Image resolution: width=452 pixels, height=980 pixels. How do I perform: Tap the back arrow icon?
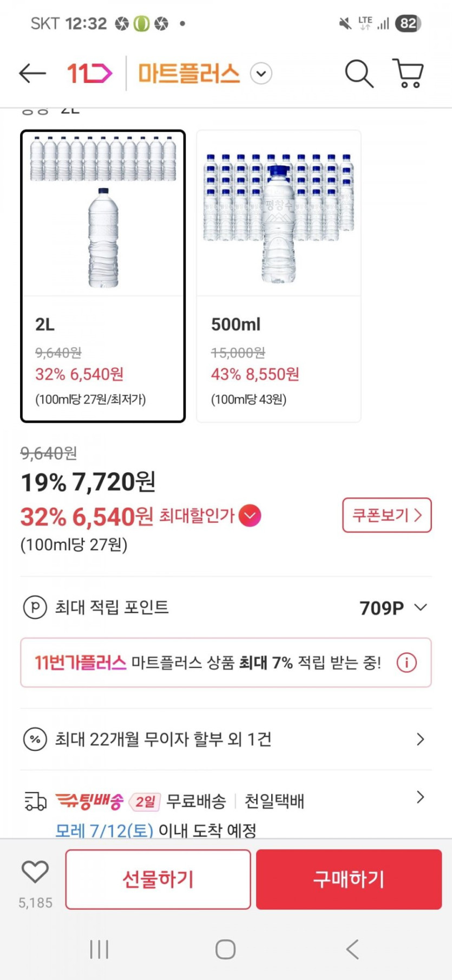[32, 73]
